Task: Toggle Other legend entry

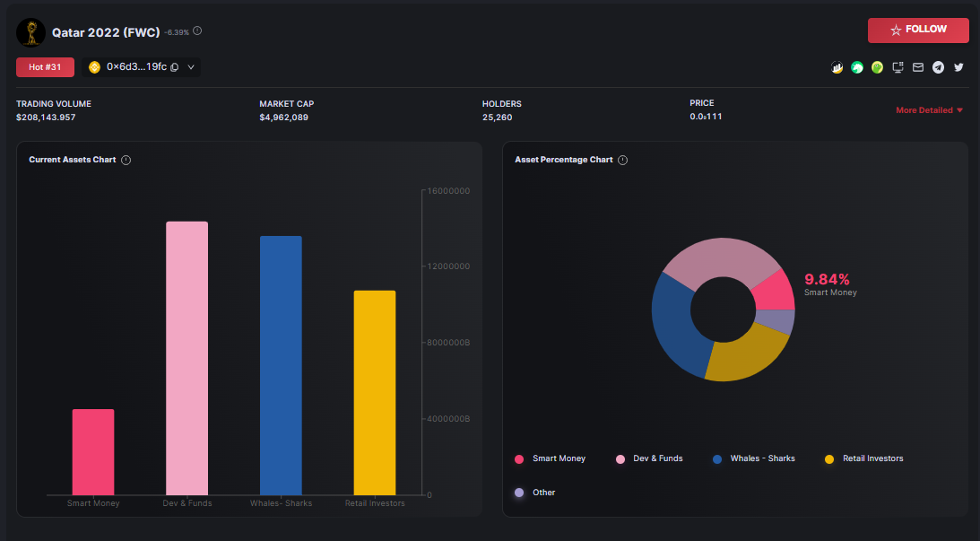Action: (535, 493)
